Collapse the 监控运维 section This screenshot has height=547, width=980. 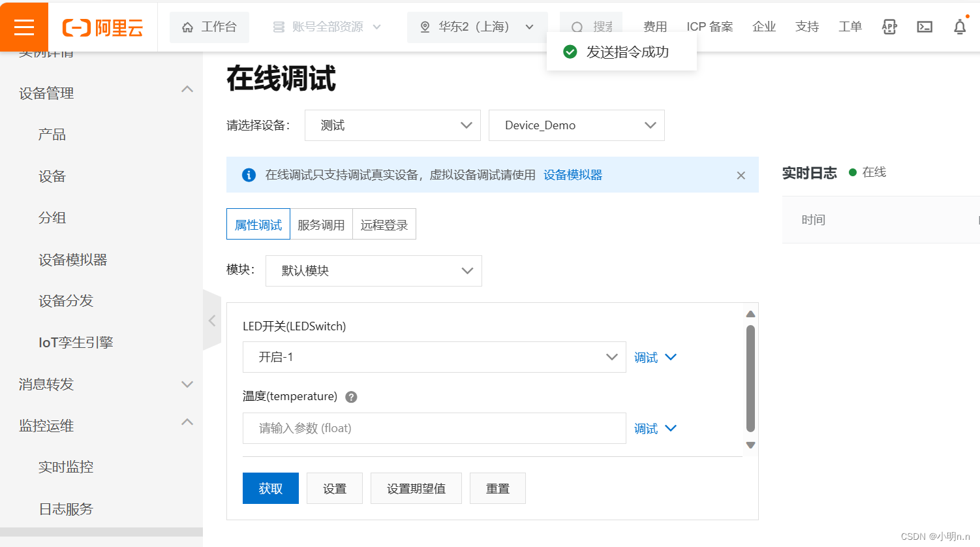187,422
